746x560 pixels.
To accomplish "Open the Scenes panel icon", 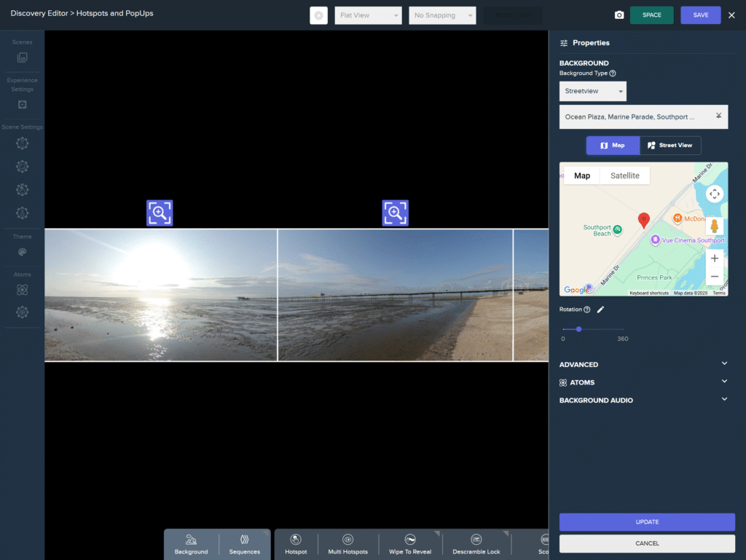I will 23,58.
